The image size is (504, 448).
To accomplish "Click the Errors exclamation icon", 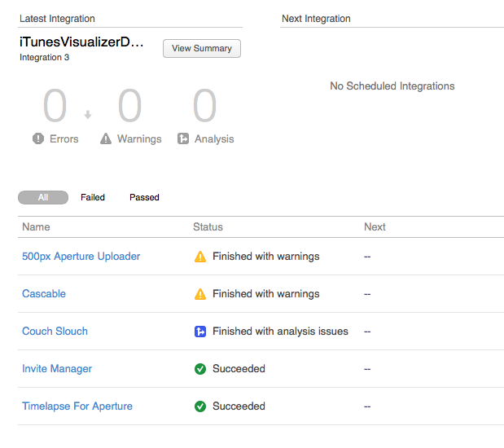I will [38, 139].
